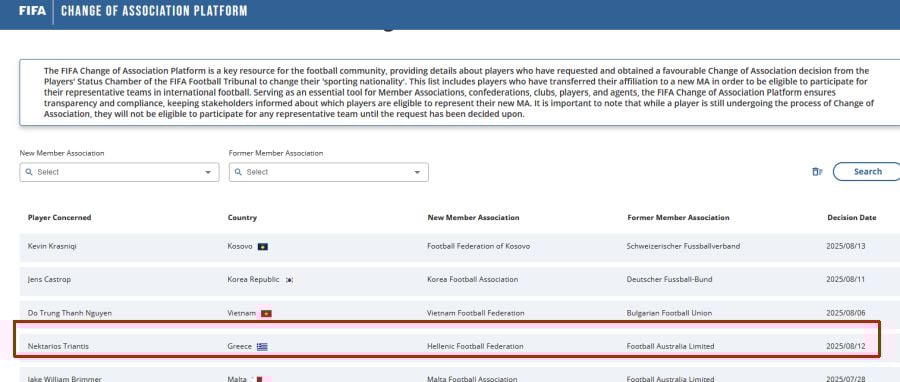Click Bulgarian Football Union cell

click(x=669, y=313)
